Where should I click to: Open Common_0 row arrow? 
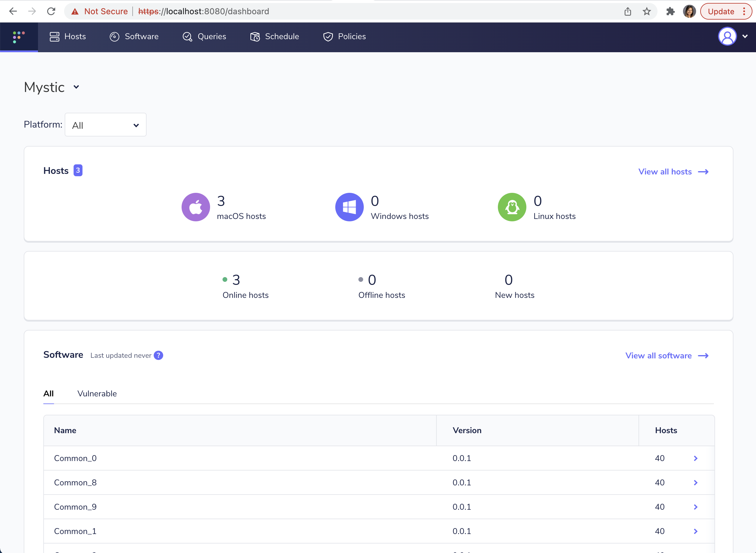point(696,458)
